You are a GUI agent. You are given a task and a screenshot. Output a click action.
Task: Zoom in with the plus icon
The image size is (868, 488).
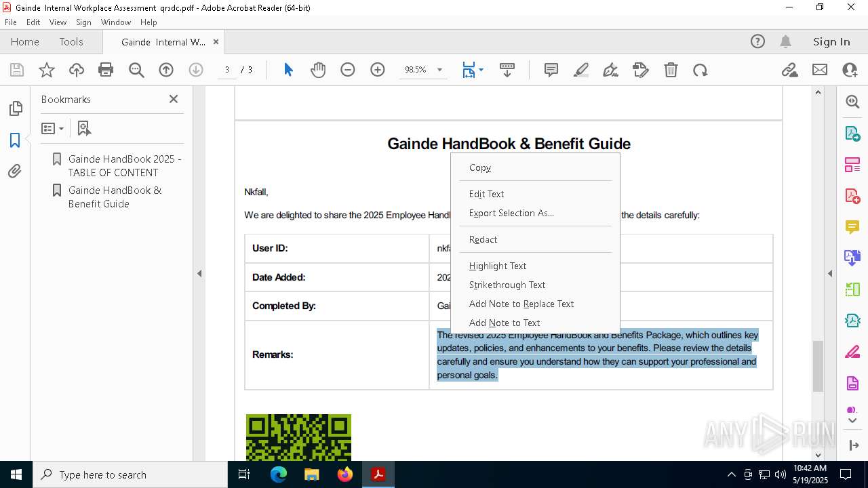point(378,70)
